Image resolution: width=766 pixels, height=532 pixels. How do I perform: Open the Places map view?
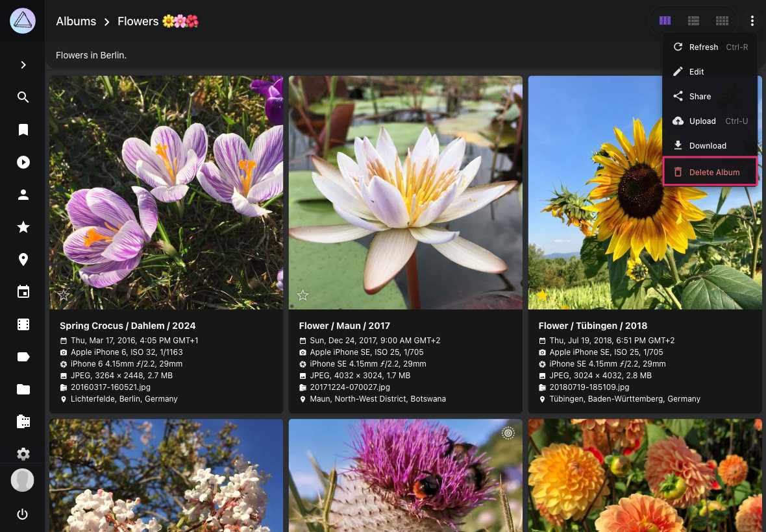[23, 260]
